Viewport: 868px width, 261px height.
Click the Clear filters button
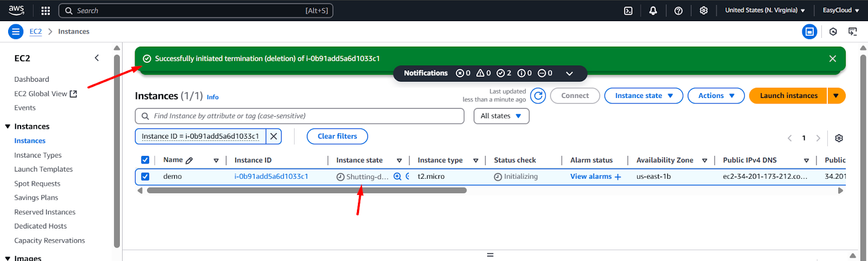[337, 136]
